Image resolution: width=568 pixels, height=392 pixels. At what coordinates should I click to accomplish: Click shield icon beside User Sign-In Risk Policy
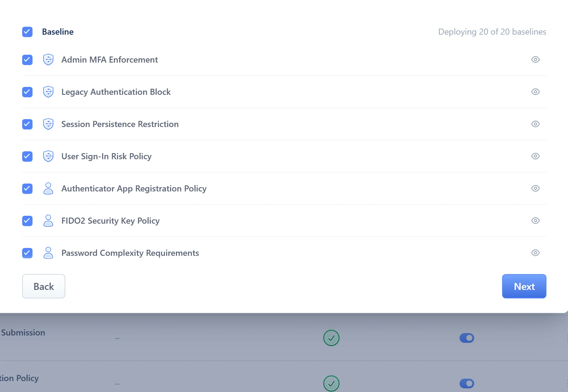tap(48, 156)
